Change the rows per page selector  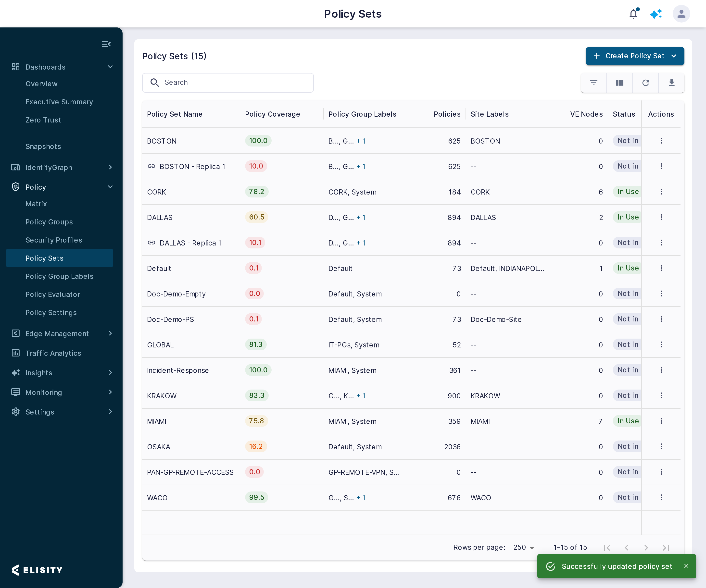524,547
